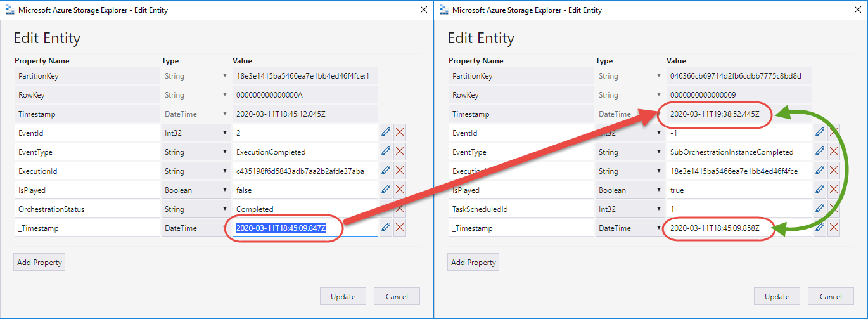Click the pencil icon for EventId in the left dialog

(x=386, y=133)
